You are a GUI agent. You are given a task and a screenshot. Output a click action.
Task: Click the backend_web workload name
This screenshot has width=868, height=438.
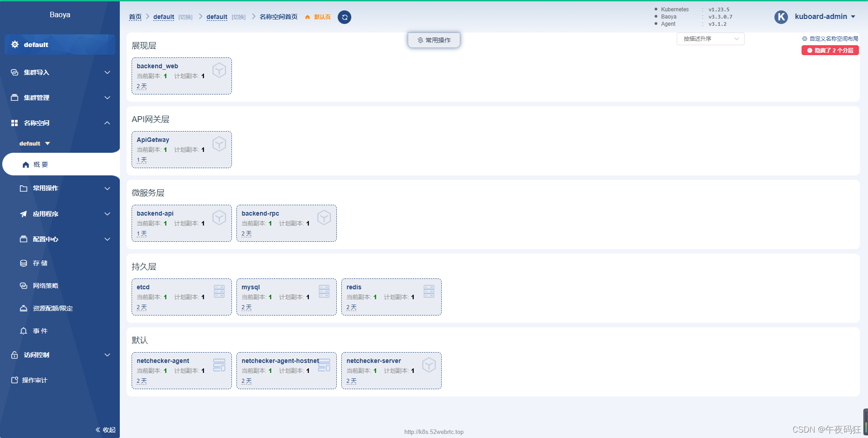coord(157,66)
